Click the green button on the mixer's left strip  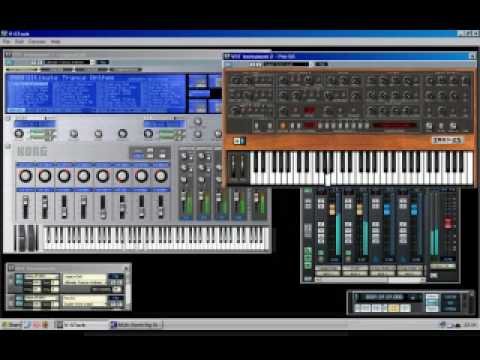coord(308,251)
